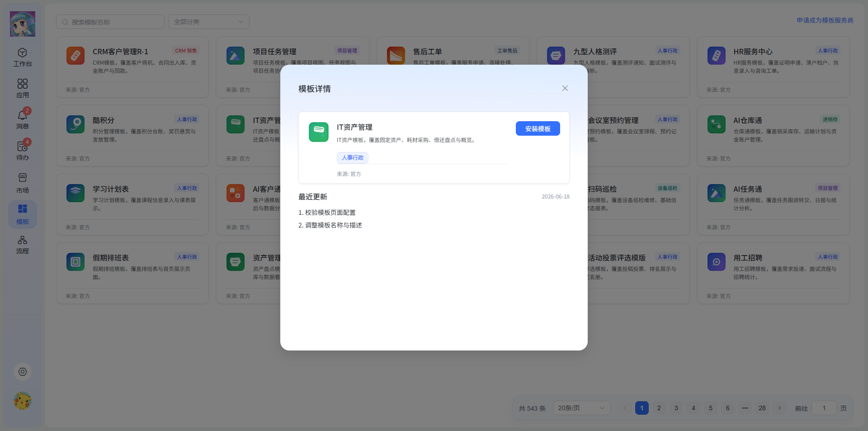Screen dimensions: 868x431
Task: Click the CRM 销售 tag on first card
Action: coord(186,51)
